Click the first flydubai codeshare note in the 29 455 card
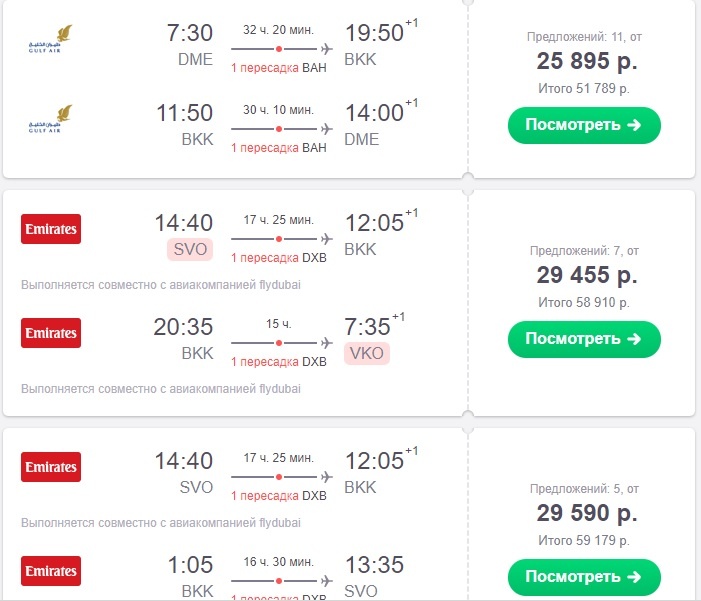 (x=161, y=285)
